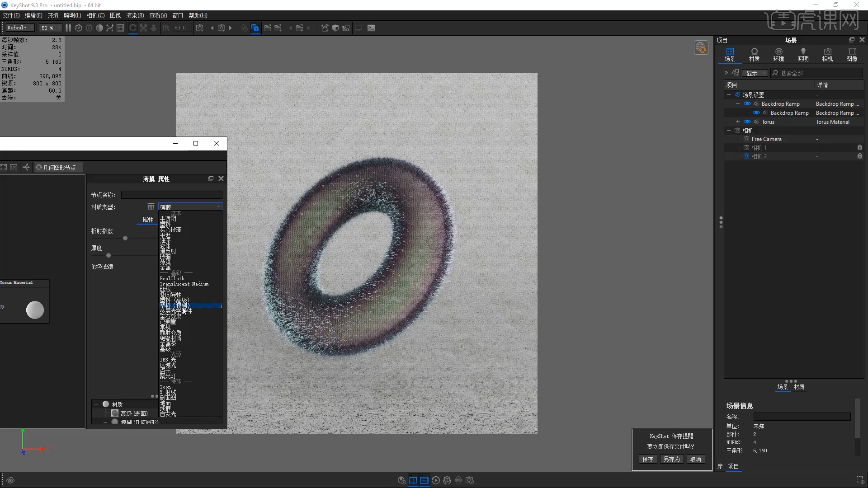868x488 pixels.
Task: Toggle visibility of parent Backdrop Ramp
Action: coord(747,104)
